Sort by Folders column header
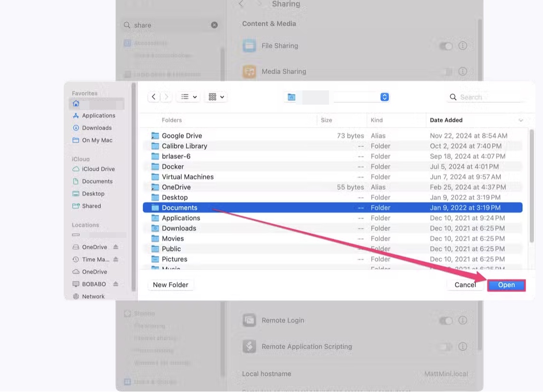The height and width of the screenshot is (392, 543). click(x=172, y=120)
